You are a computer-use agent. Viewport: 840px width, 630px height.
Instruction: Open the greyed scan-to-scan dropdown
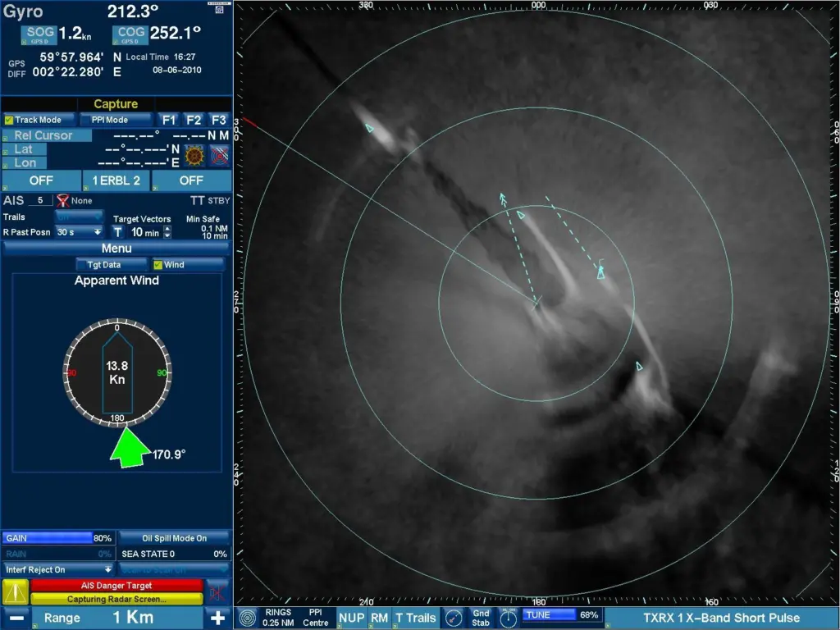click(x=175, y=569)
